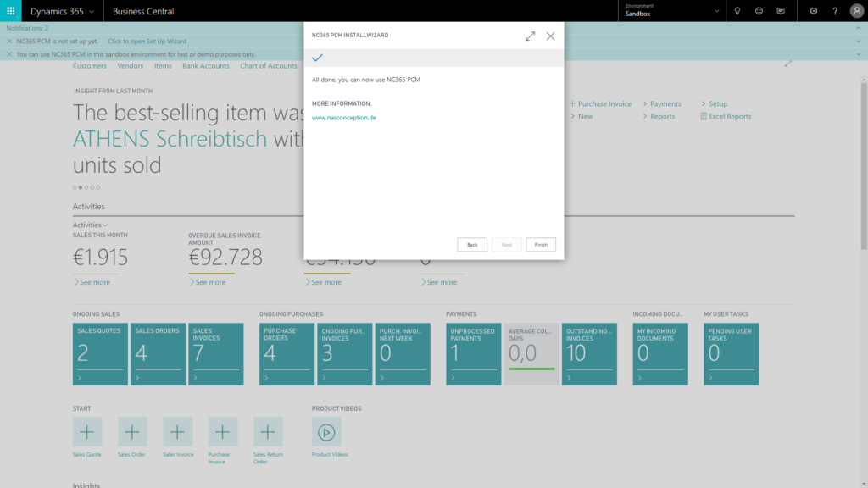This screenshot has width=868, height=488.
Task: Open the Bank Accounts navigation item
Action: tap(205, 65)
